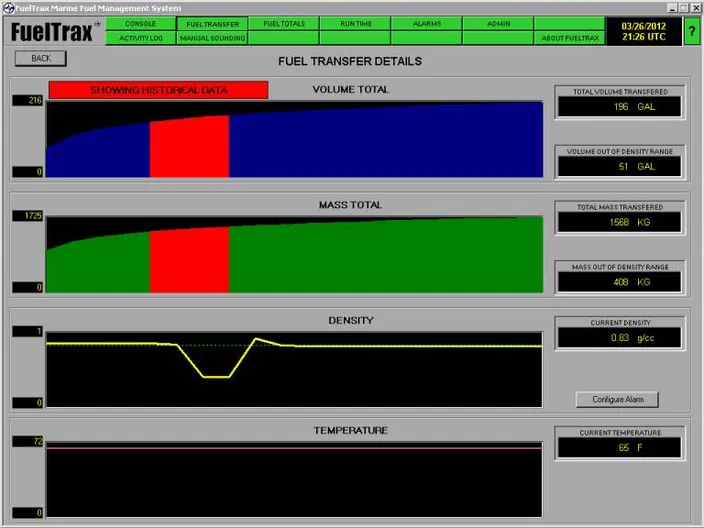Click the Total Volume Transferred value 196 GAL
704x528 pixels.
pyautogui.click(x=620, y=107)
